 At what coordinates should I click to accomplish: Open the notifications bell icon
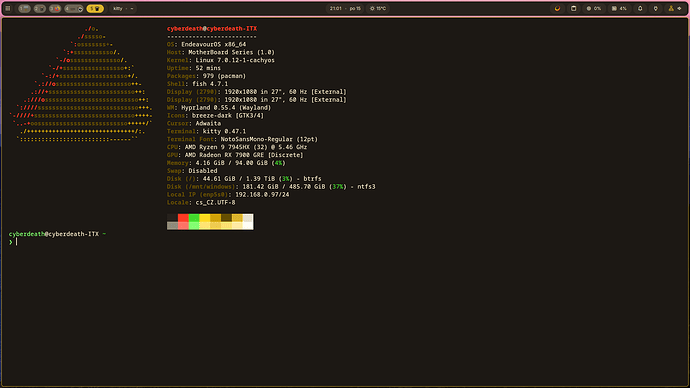[x=640, y=8]
